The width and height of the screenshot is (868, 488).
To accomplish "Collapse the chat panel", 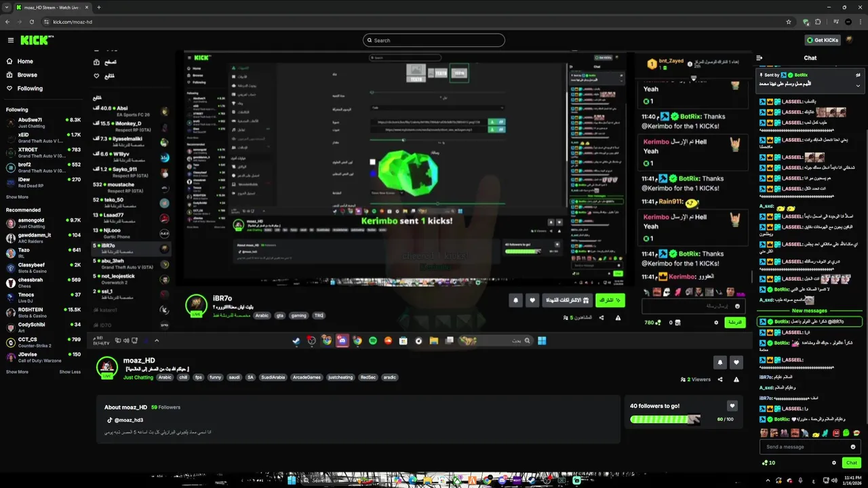I will coord(759,58).
